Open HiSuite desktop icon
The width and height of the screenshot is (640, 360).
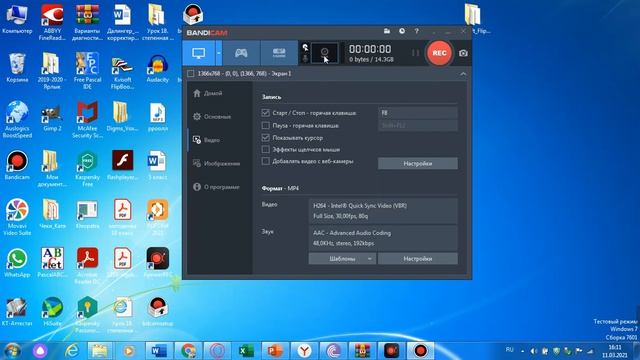(52, 311)
